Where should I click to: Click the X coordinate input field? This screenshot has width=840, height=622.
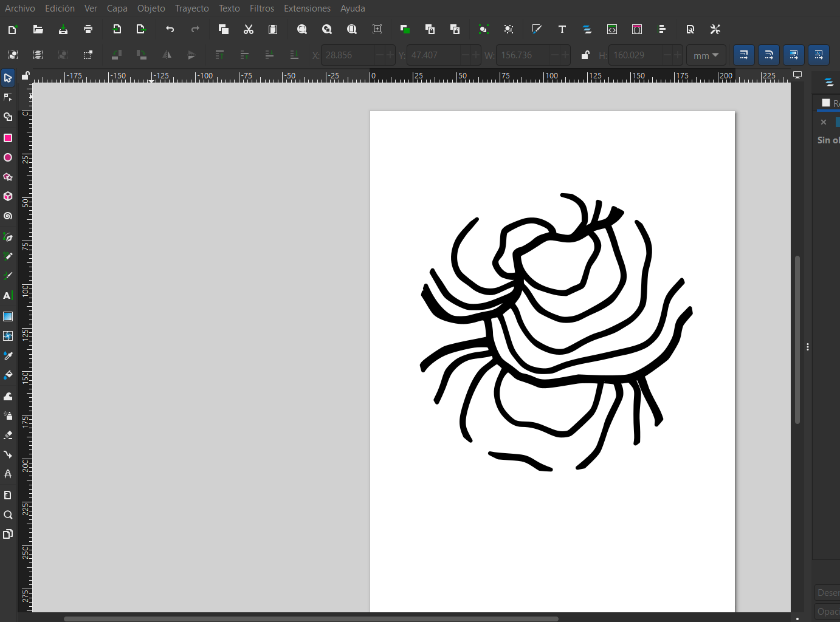[x=348, y=55]
